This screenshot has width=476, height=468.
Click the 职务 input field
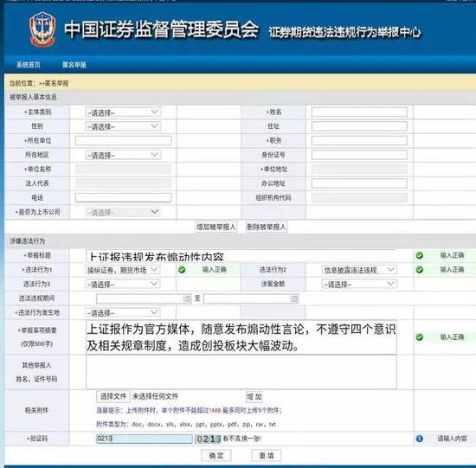(x=359, y=140)
